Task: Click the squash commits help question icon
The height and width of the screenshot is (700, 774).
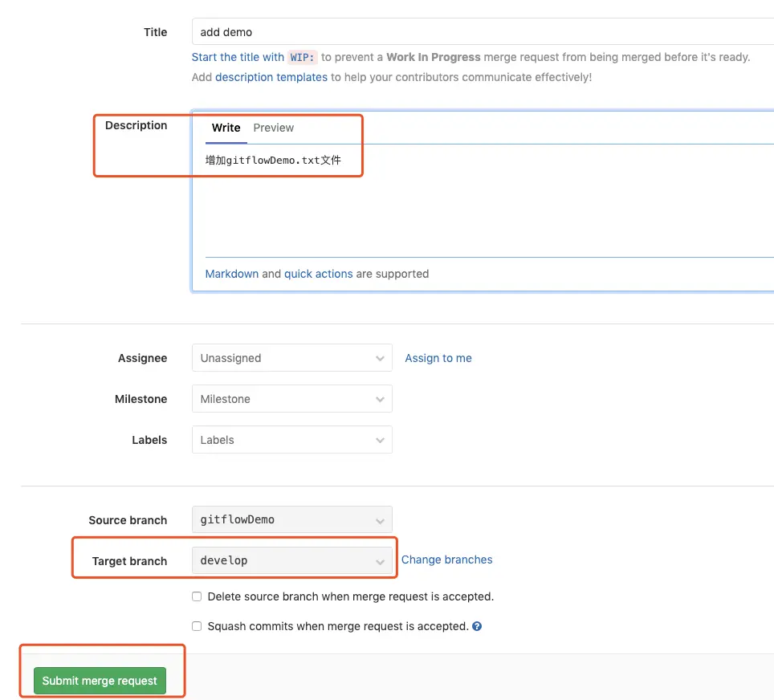Action: click(x=477, y=626)
